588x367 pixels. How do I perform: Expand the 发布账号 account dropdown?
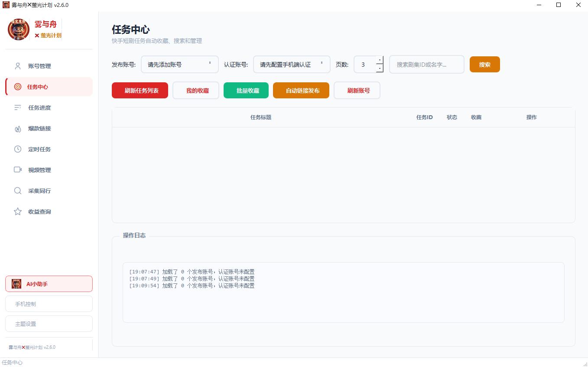179,64
